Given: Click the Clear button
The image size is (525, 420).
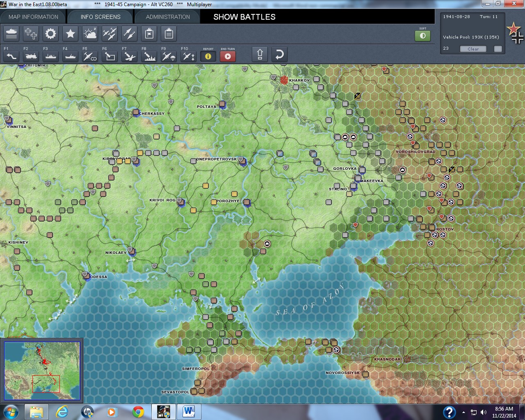Looking at the screenshot, I should tap(473, 49).
